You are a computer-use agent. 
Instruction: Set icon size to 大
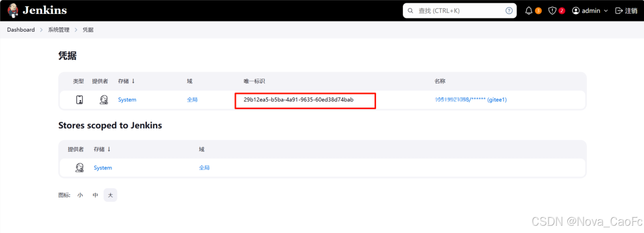point(110,195)
